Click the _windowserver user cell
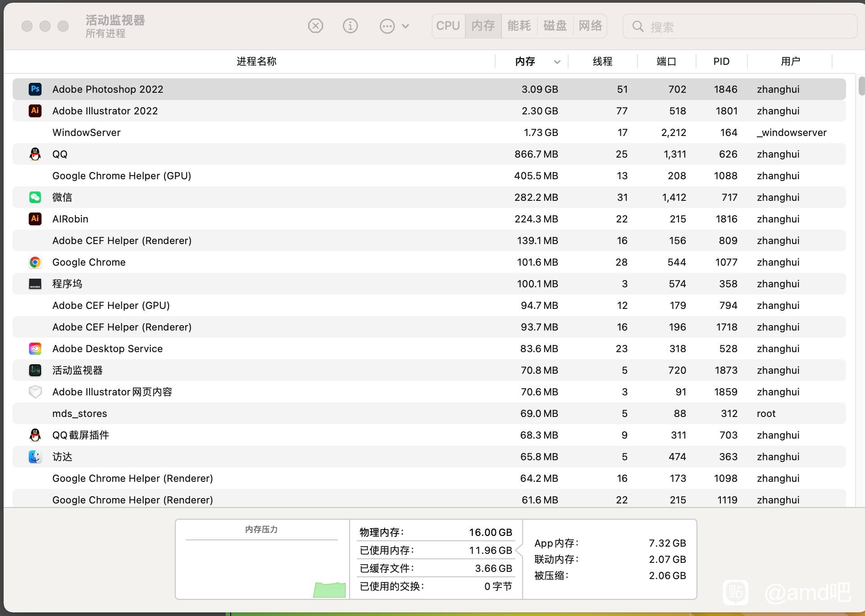The height and width of the screenshot is (616, 865). click(x=792, y=132)
